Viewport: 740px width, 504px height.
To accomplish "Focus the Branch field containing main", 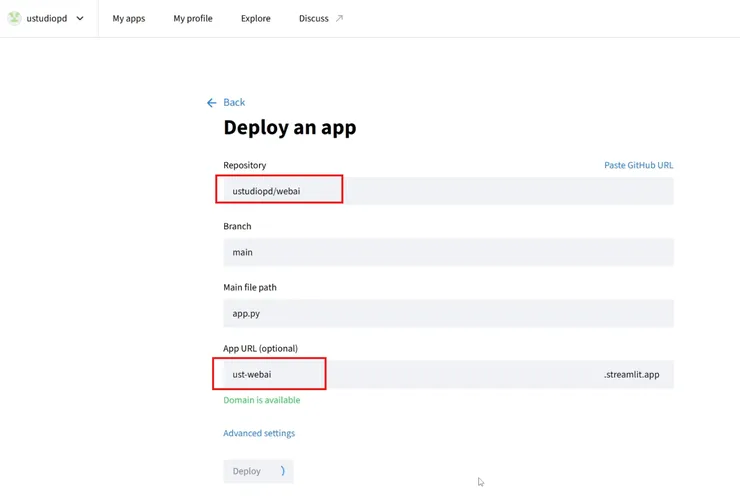I will [448, 252].
